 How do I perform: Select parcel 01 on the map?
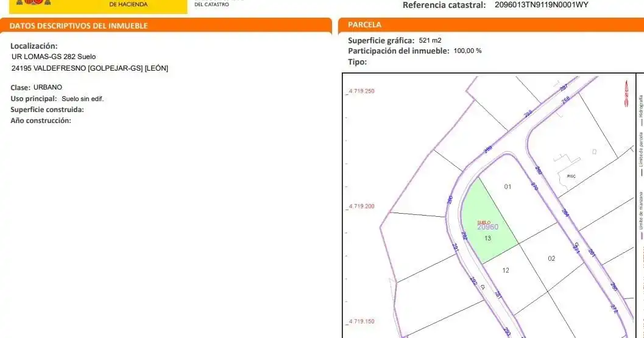click(x=508, y=187)
